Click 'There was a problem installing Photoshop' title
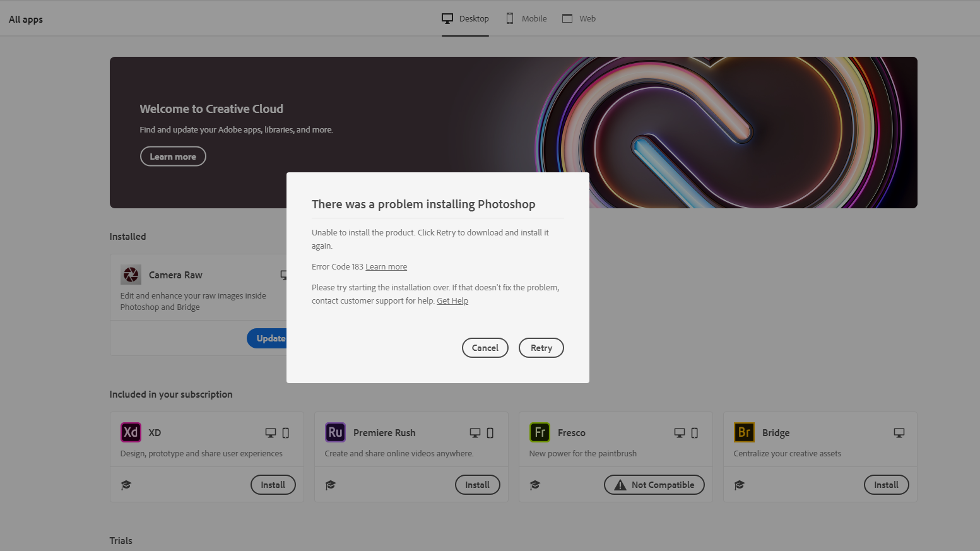This screenshot has height=551, width=980. click(423, 204)
